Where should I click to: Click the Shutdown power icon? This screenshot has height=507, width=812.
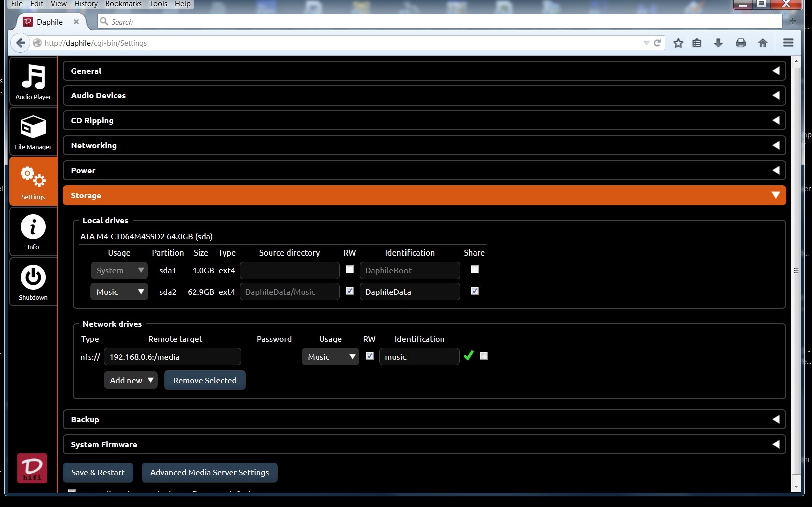(x=33, y=282)
